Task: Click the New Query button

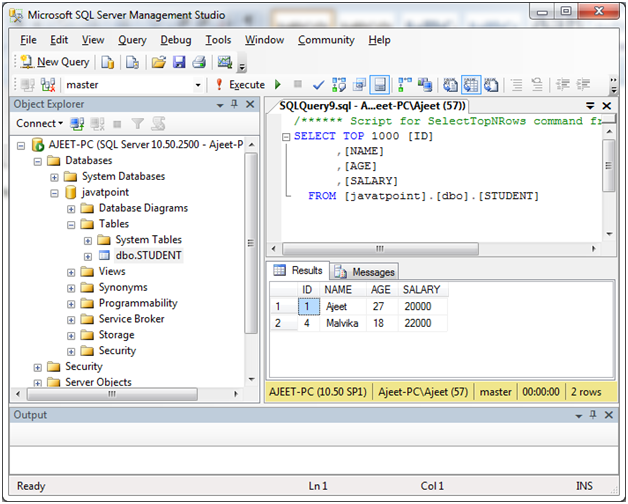Action: [x=55, y=62]
